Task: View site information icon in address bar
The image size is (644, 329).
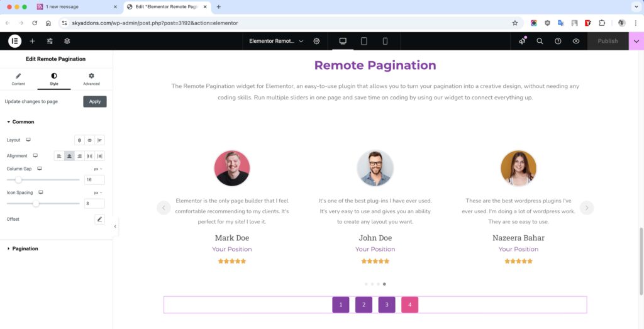Action: coord(64,23)
